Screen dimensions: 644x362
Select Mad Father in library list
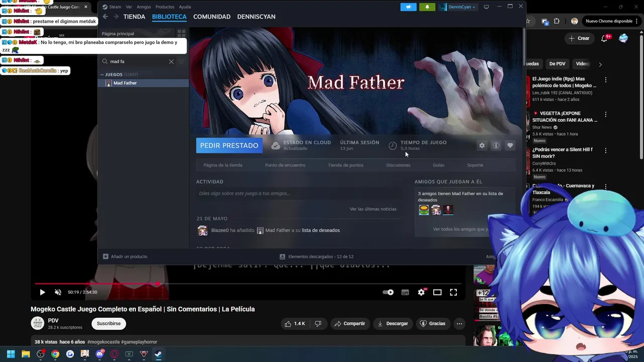point(143,83)
